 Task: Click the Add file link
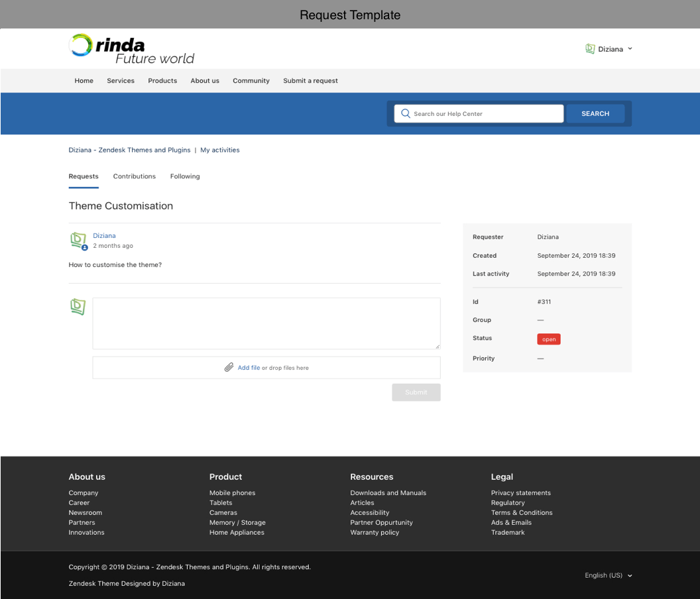(x=249, y=368)
